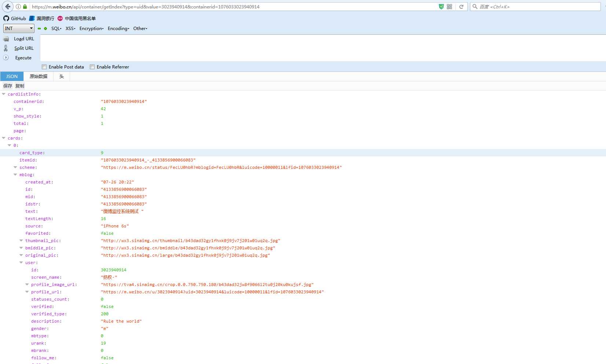
Task: Click the magnifier icon in search box
Action: click(x=475, y=7)
